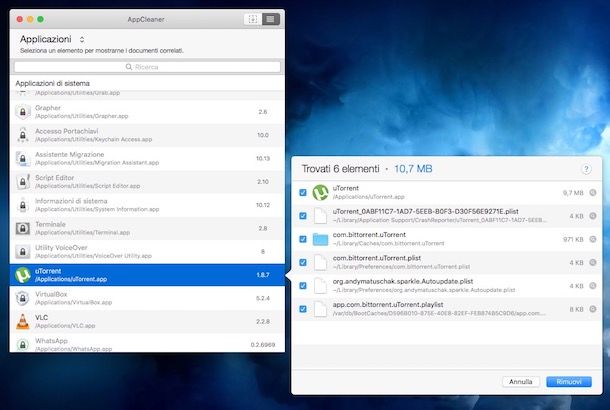Screen dimensions: 610x410
Task: Switch to list view in toolbar
Action: point(271,19)
